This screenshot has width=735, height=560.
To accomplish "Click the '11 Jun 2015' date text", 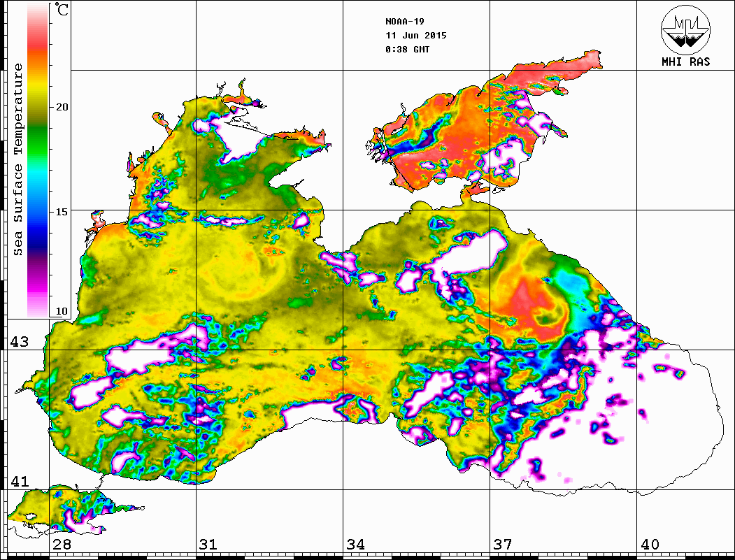I will [x=416, y=36].
